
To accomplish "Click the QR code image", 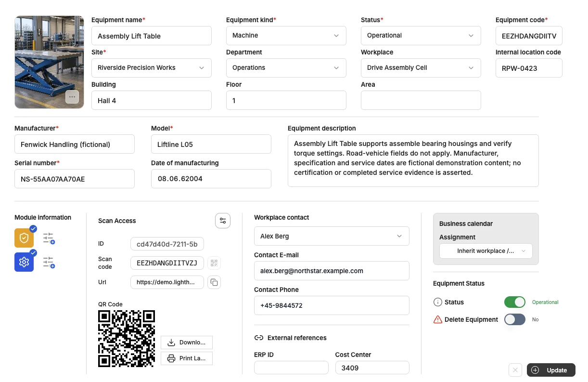I will click(127, 339).
